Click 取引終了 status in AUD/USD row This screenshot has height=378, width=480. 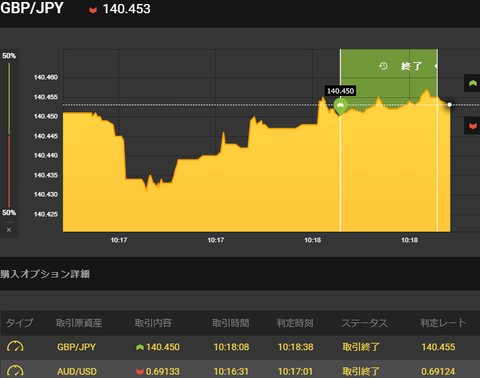[361, 371]
